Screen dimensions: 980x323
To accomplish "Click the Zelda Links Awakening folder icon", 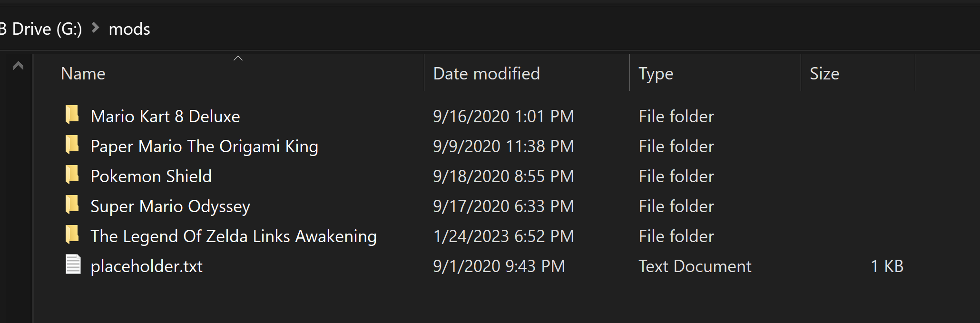I will (72, 235).
